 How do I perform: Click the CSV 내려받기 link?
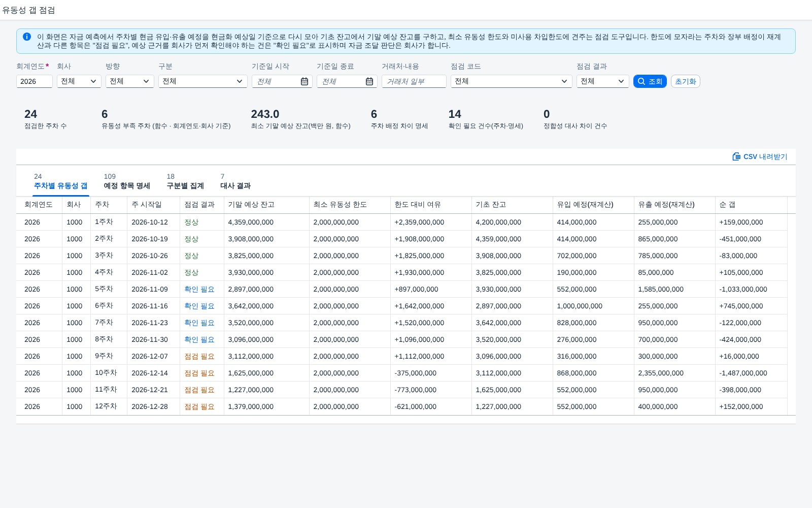point(760,156)
